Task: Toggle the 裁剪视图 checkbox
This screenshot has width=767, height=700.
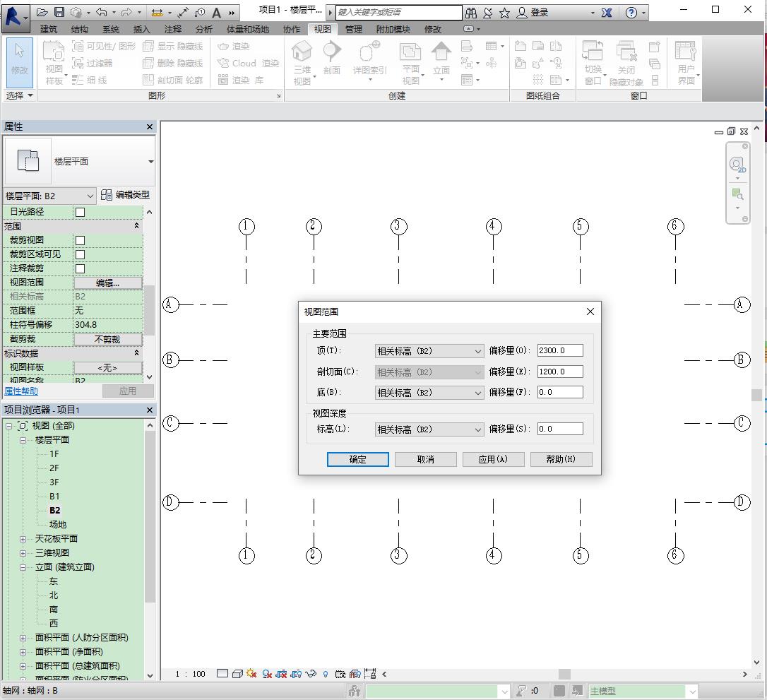Action: click(81, 240)
